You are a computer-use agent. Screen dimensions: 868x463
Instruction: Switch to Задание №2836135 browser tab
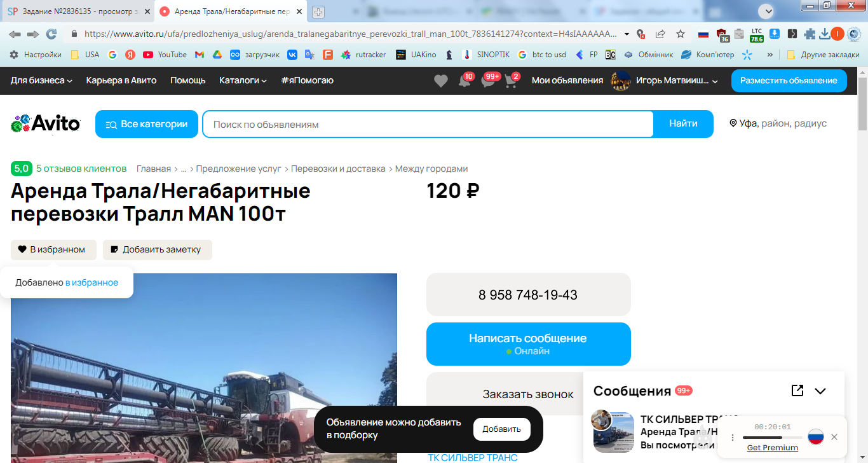tap(76, 11)
